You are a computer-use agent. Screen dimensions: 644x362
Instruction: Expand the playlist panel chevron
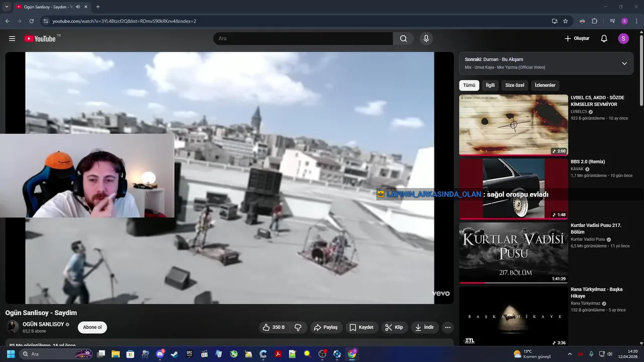coord(624,63)
